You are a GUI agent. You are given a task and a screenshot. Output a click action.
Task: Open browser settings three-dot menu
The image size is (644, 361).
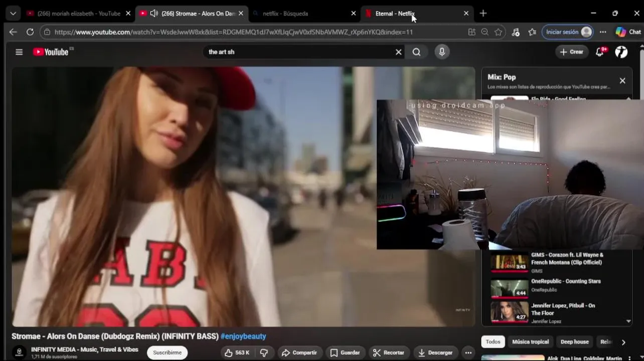(x=603, y=32)
